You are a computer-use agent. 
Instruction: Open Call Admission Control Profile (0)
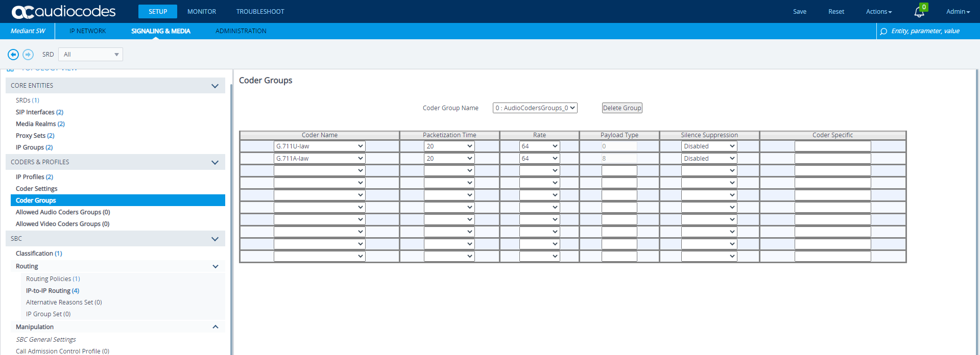point(62,351)
